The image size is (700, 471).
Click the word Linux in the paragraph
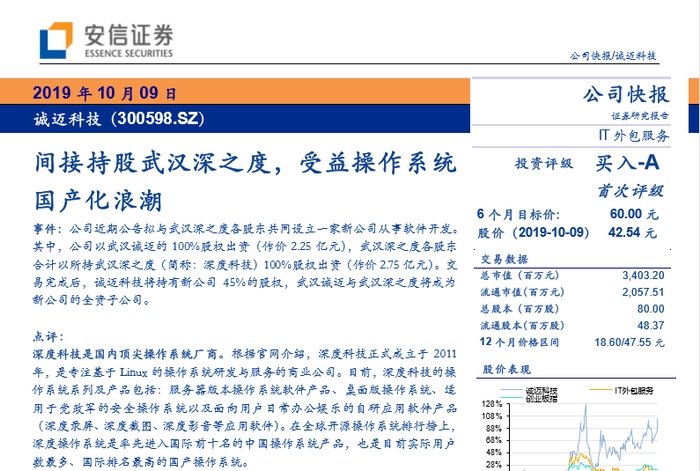[133, 372]
